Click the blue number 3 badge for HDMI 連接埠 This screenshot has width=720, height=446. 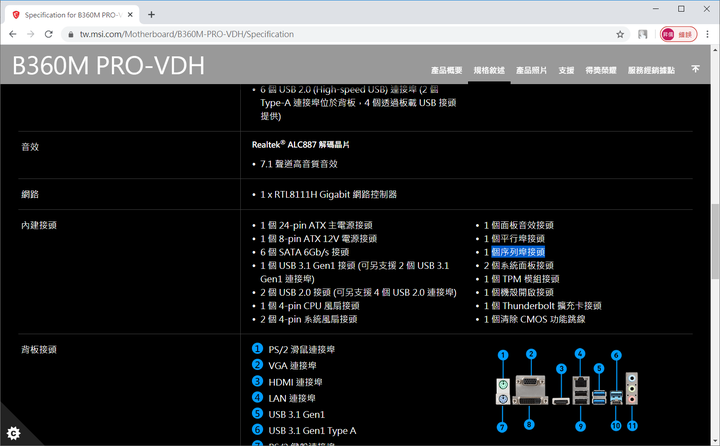(257, 381)
